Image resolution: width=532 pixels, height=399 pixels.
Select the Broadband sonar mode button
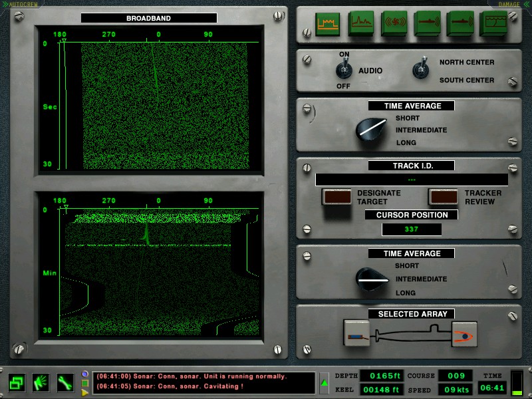[327, 24]
